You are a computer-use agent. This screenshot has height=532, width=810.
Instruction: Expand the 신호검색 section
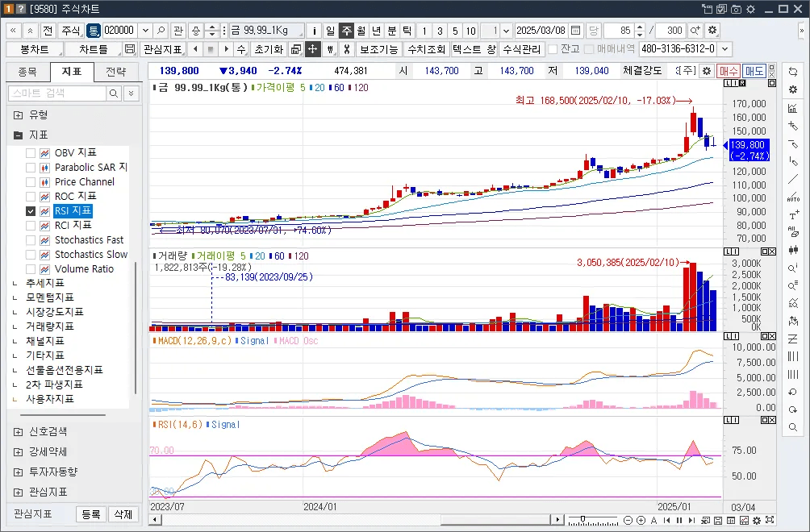(x=18, y=432)
